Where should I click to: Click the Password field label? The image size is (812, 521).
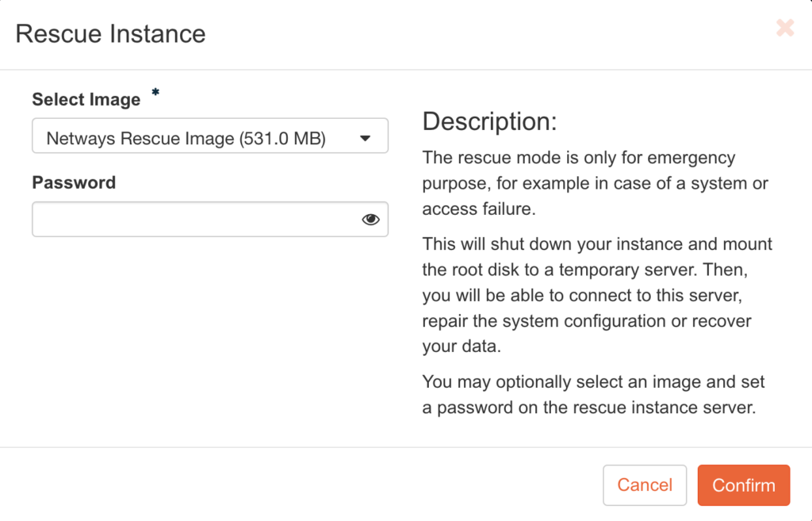point(74,182)
